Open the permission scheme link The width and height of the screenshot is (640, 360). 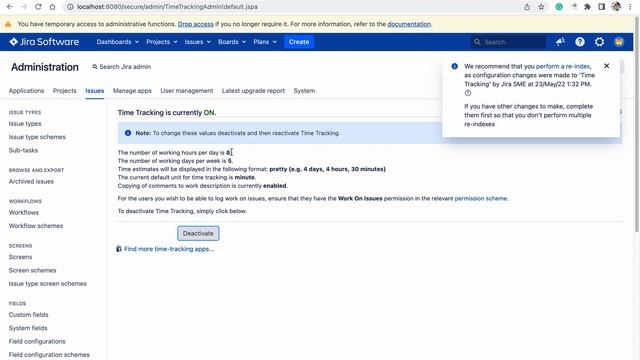tap(481, 198)
